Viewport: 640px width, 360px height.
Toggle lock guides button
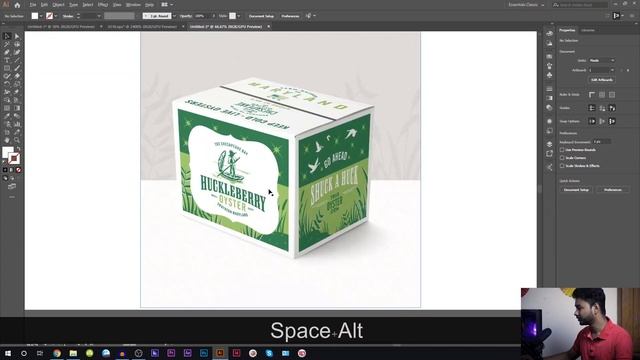click(602, 108)
